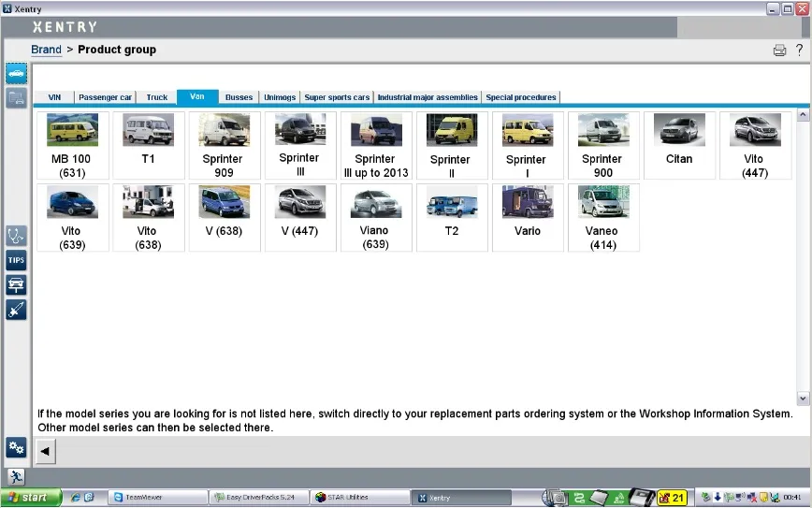812x508 pixels.
Task: Open TeamViewer from the taskbar
Action: (158, 497)
